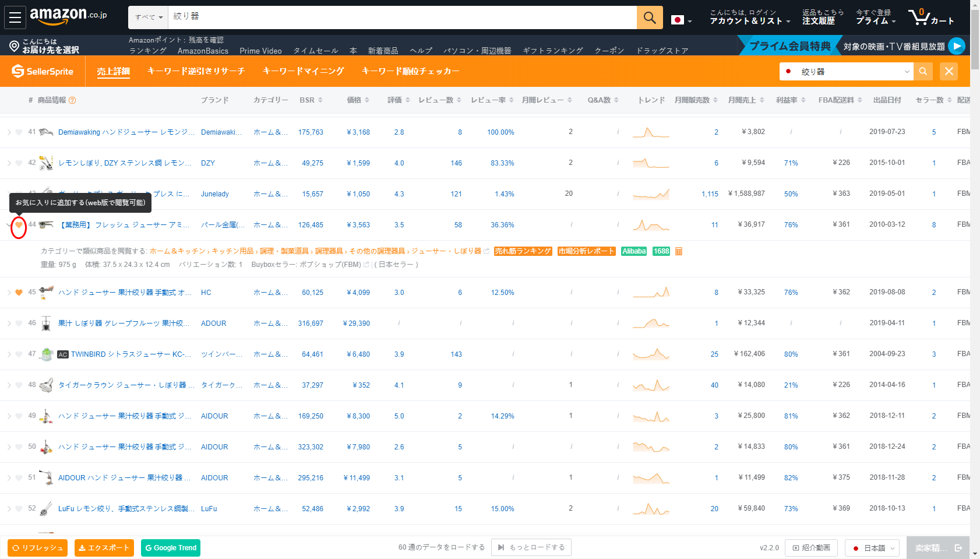Open the 日本語 language dropdown
This screenshot has height=559, width=980.
(x=872, y=548)
